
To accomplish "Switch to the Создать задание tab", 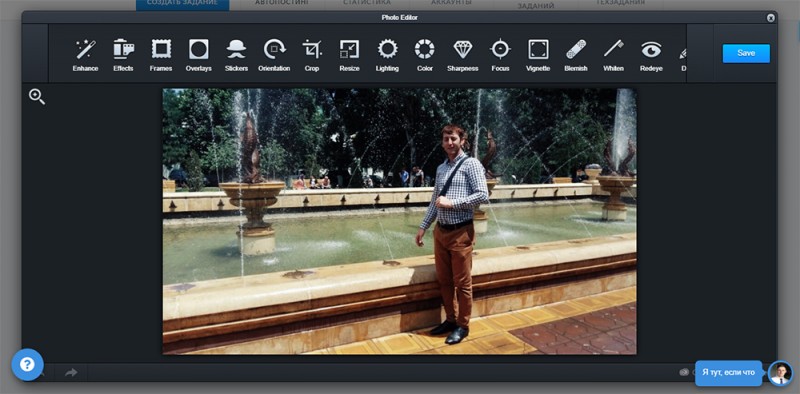I will pos(182,4).
